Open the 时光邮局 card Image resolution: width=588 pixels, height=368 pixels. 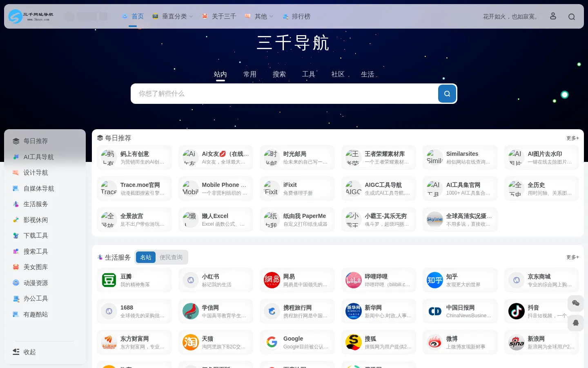click(297, 157)
